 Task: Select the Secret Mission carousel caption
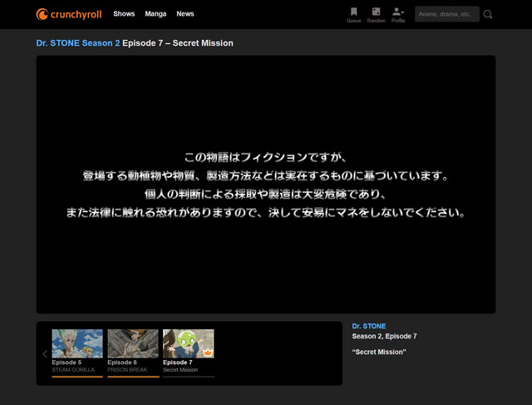point(180,370)
